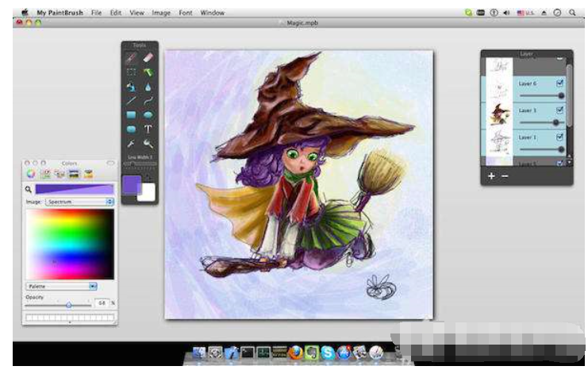Select the water drop Blur tool
The image size is (588, 370).
(148, 87)
